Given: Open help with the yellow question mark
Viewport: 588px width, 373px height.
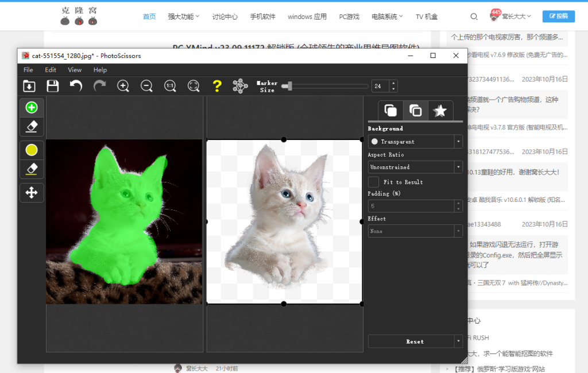Looking at the screenshot, I should click(217, 86).
